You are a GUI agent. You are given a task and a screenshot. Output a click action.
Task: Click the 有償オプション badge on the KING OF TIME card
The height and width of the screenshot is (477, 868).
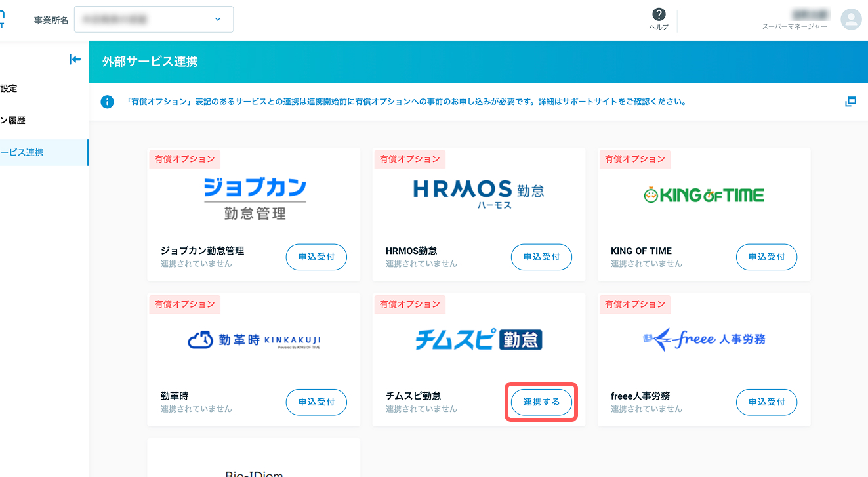[634, 159]
